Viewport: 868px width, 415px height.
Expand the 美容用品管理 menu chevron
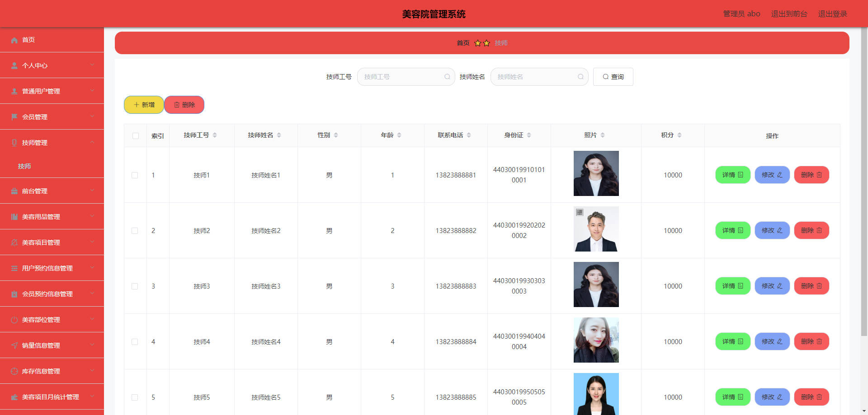click(92, 216)
